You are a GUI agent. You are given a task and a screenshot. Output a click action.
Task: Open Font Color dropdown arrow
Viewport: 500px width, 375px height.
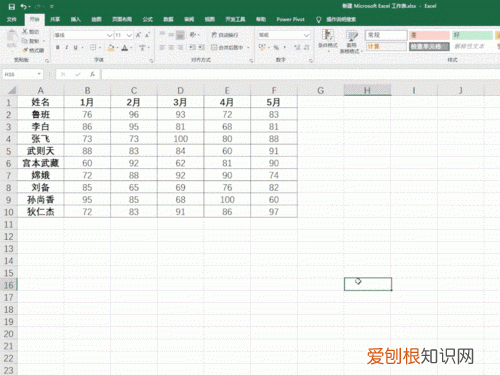point(131,48)
